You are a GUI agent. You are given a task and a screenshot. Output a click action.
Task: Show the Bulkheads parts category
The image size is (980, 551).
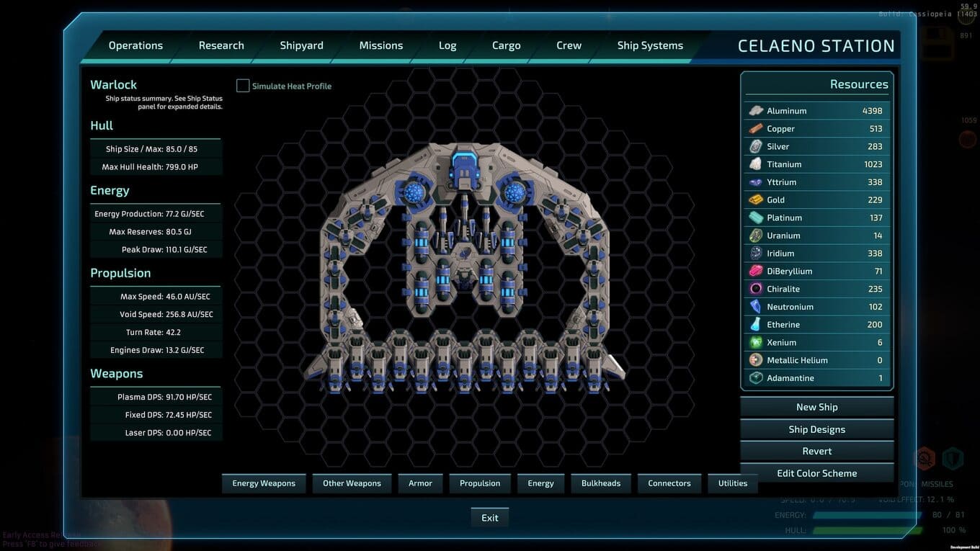tap(601, 483)
